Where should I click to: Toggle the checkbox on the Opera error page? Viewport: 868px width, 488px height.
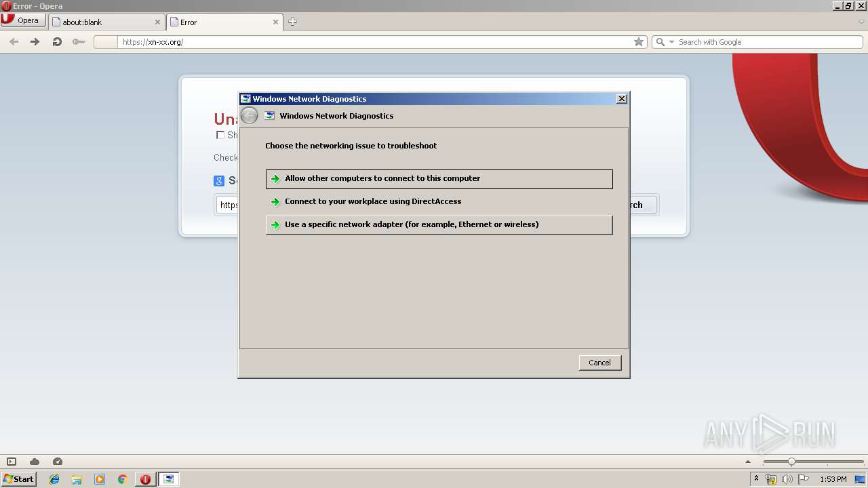coord(220,135)
